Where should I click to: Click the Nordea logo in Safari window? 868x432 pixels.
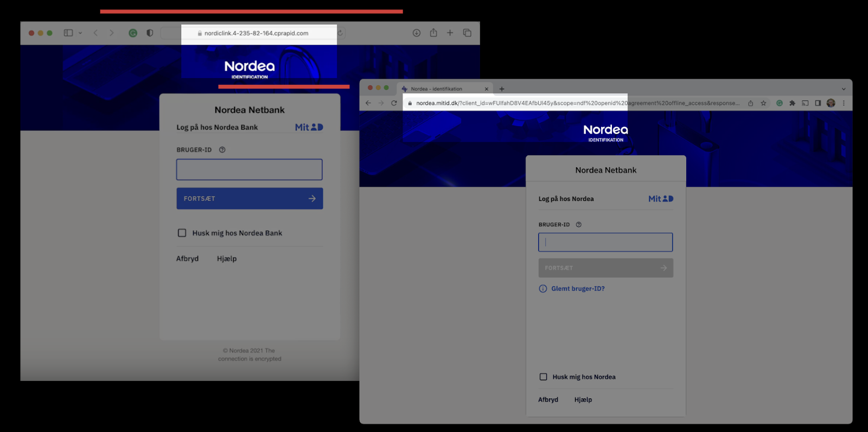click(250, 69)
